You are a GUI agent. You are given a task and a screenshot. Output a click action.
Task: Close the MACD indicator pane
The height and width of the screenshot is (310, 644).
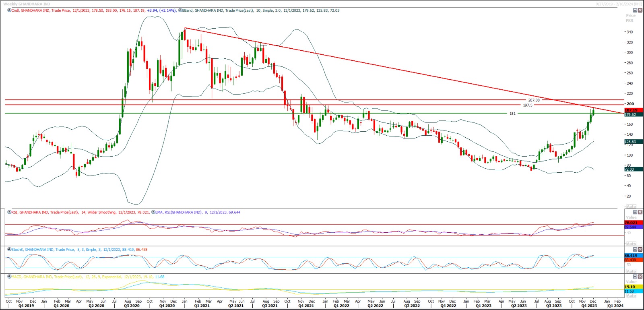click(x=640, y=277)
